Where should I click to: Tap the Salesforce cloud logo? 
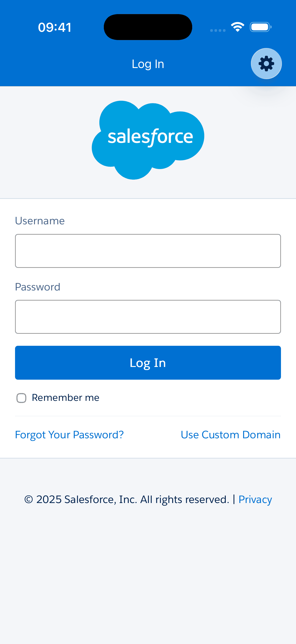[x=148, y=140]
